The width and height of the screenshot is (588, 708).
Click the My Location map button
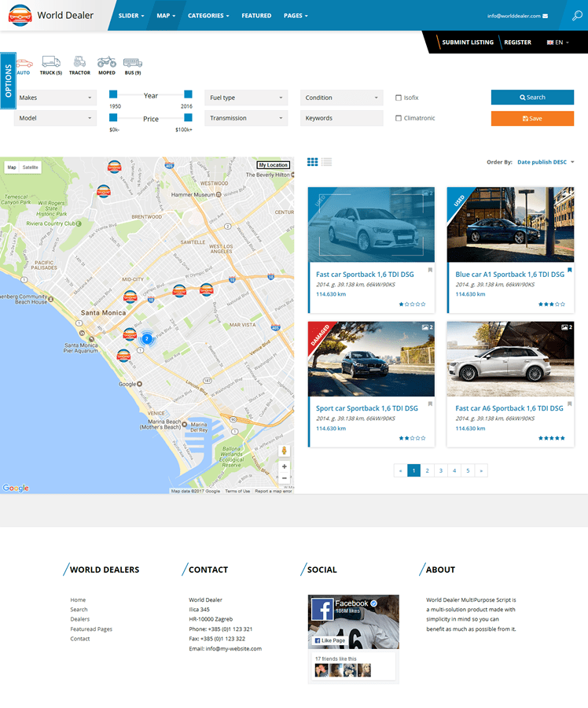tap(274, 165)
